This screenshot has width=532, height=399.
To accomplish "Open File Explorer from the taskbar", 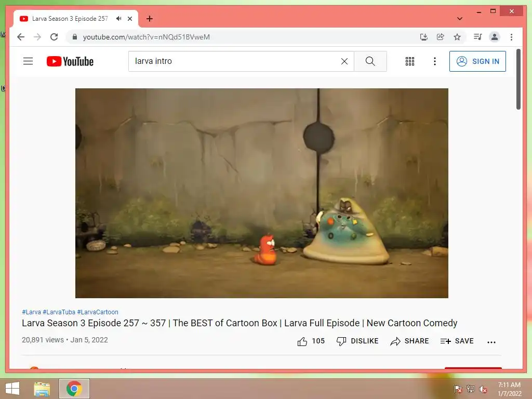I will click(x=42, y=389).
